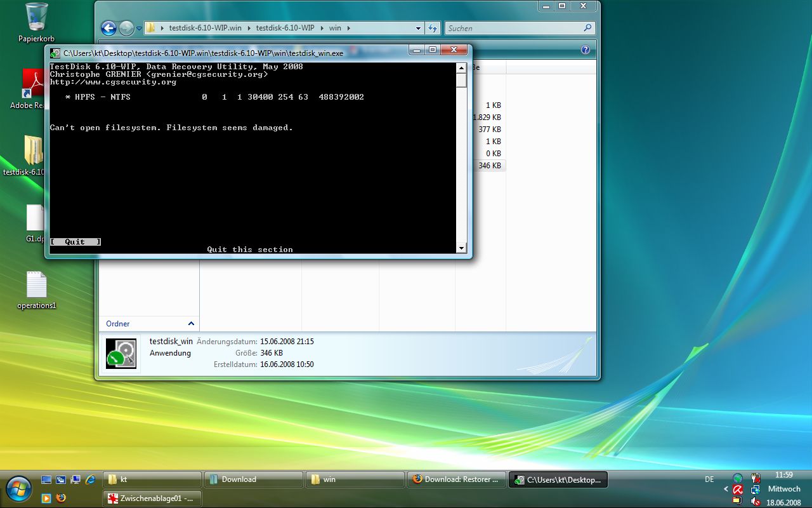Launch Windows Media Player from quick launch
812x508 pixels.
point(46,498)
